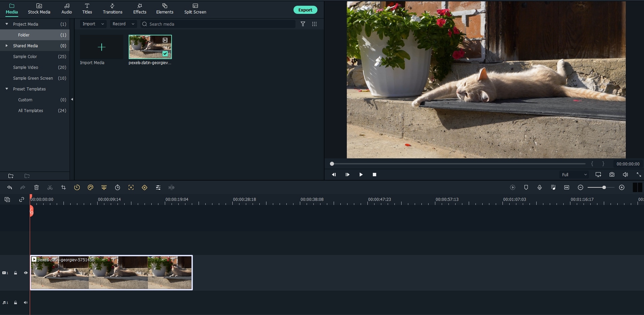Mute audio track 1
The height and width of the screenshot is (315, 644).
26,303
